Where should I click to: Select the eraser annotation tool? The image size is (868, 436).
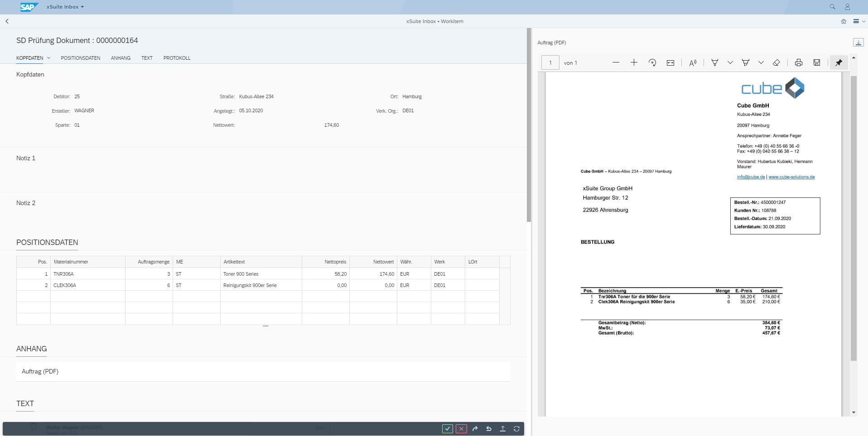tap(776, 62)
